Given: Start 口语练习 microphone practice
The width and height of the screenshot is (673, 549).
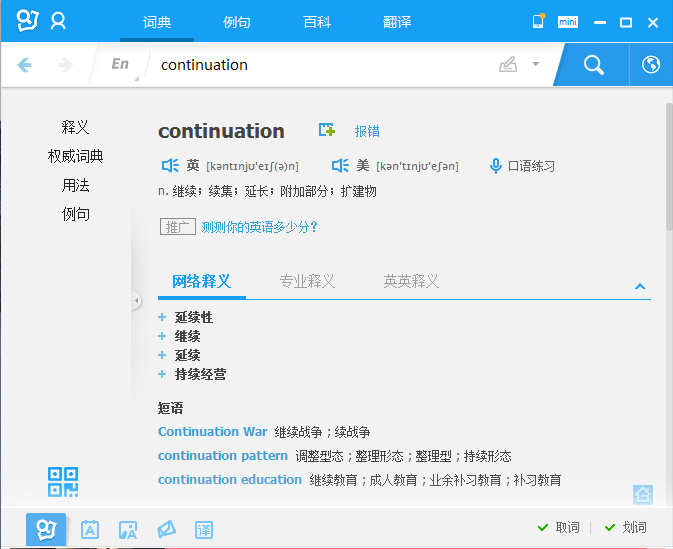Looking at the screenshot, I should (522, 166).
